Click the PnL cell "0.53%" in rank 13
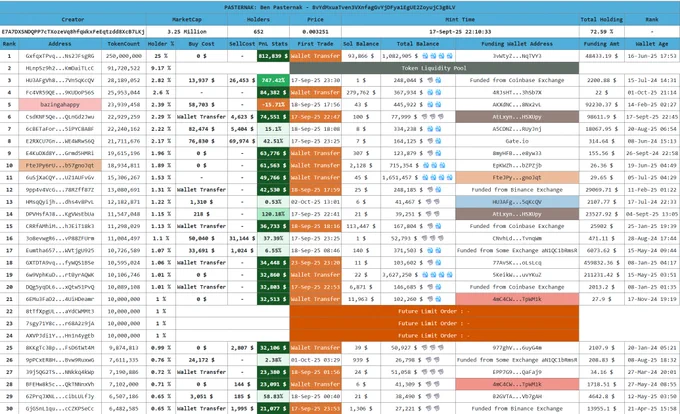 point(273,202)
